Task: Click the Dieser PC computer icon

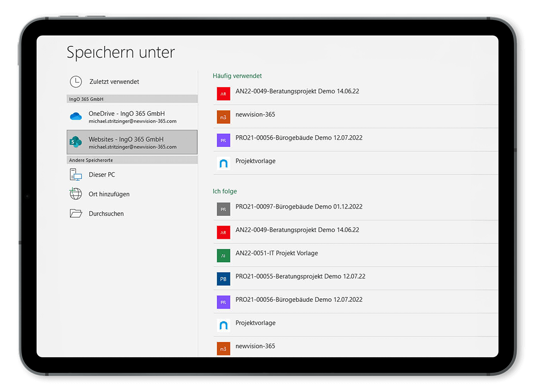Action: pyautogui.click(x=76, y=174)
